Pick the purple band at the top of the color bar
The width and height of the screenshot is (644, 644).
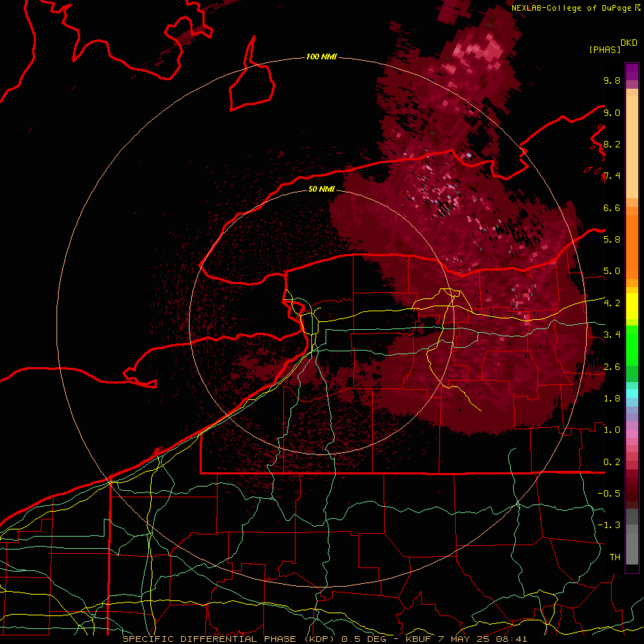coord(632,72)
